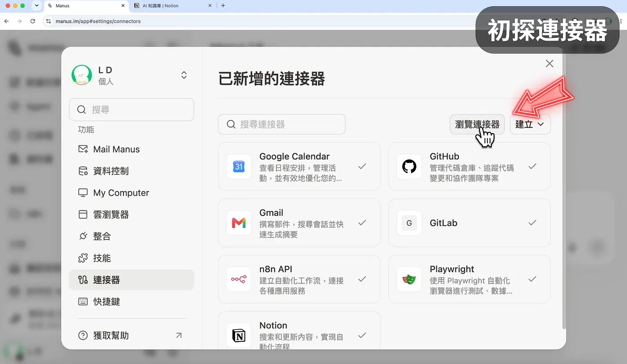Click the Mail Manus envelope icon
This screenshot has width=627, height=364.
pos(83,149)
